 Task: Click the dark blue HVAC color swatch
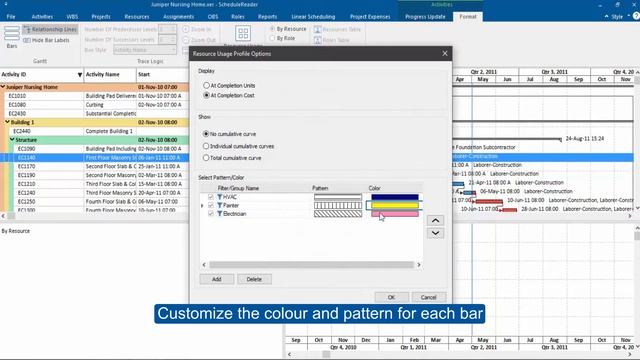[395, 197]
